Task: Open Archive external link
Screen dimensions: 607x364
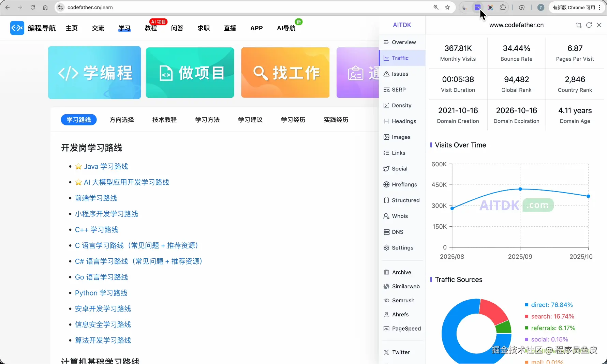Action: 402,272
